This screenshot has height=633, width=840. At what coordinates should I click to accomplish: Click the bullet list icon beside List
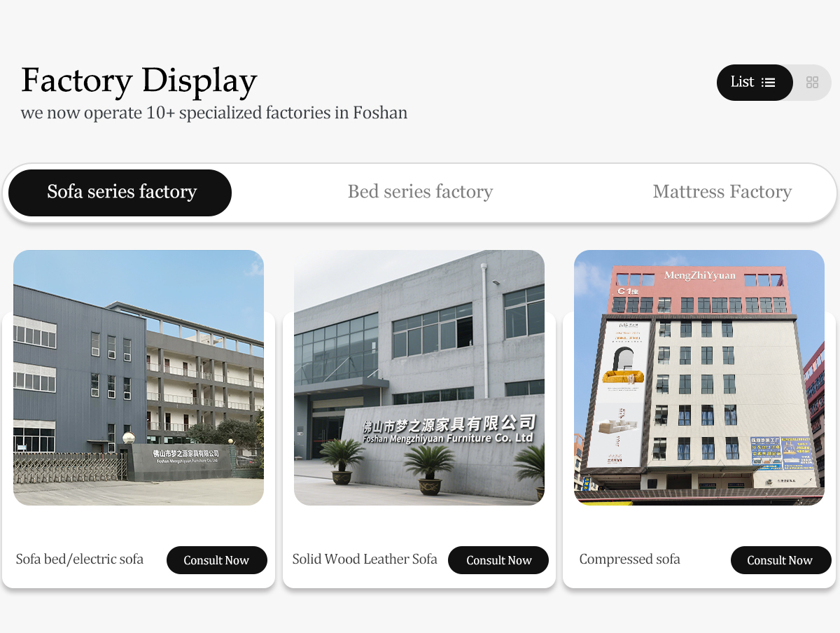point(769,83)
